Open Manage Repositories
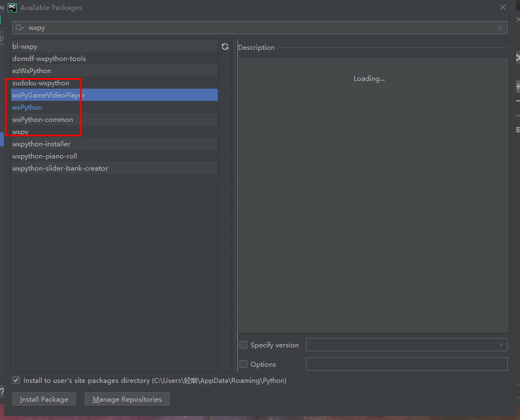Viewport: 520px width, 420px height. pos(127,399)
